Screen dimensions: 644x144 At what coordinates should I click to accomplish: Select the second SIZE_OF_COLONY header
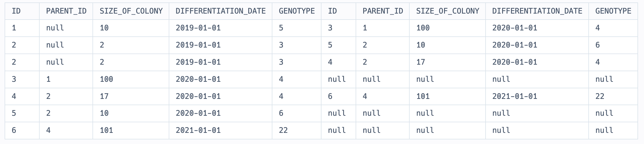click(448, 11)
